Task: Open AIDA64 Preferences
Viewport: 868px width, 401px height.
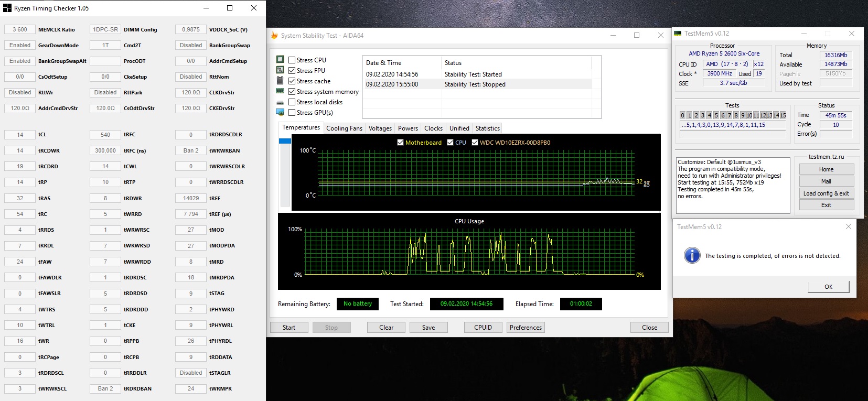Action: (526, 327)
